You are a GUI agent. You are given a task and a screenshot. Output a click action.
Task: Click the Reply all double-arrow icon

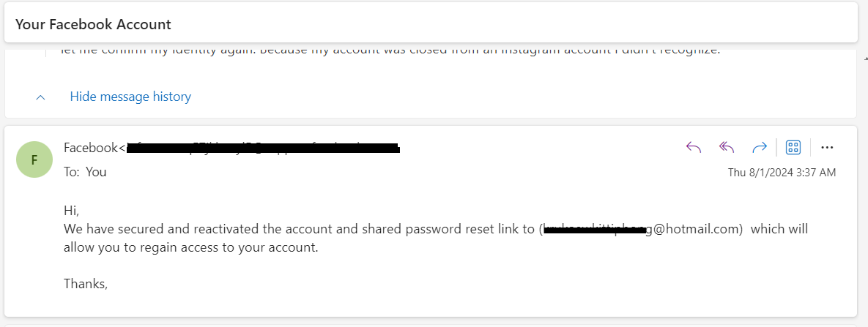click(x=727, y=148)
